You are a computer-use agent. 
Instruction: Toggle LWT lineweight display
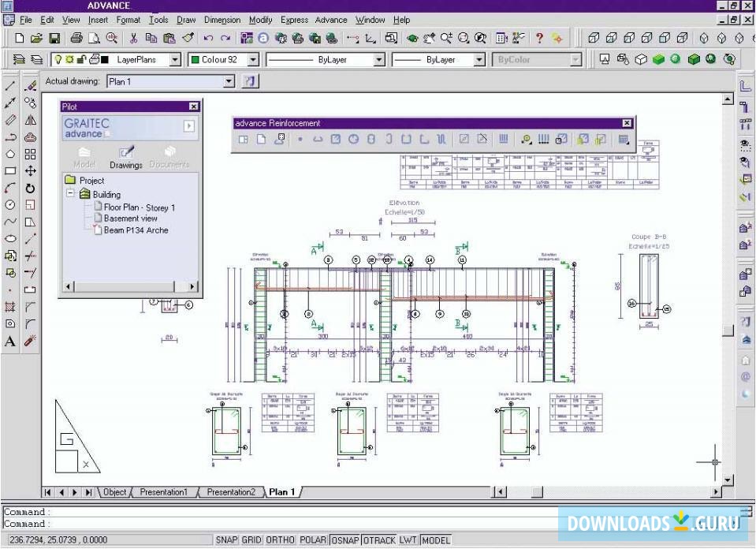pyautogui.click(x=408, y=540)
